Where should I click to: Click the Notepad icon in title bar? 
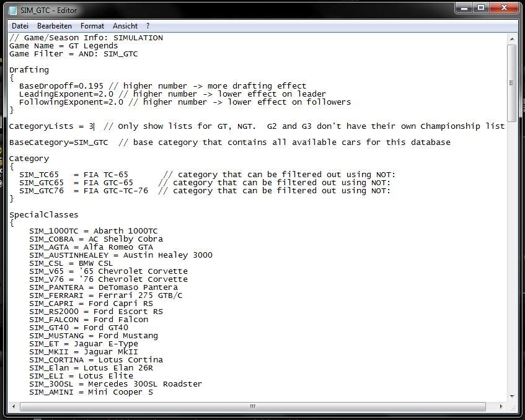13,11
